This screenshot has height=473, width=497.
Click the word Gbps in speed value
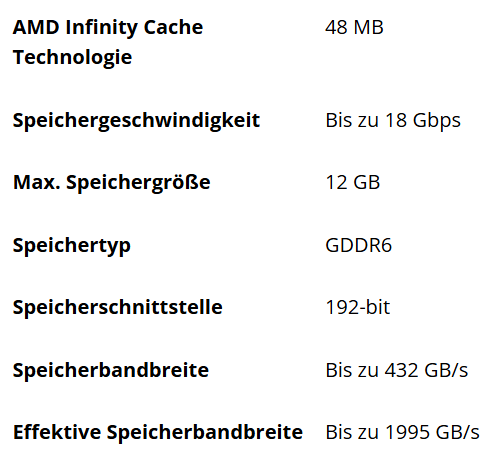tap(437, 122)
